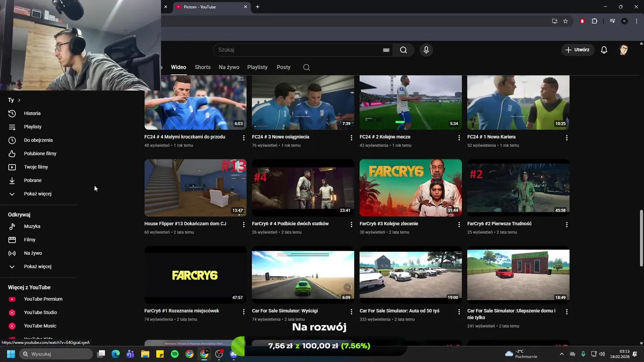This screenshot has height=362, width=644.
Task: Open options for FC24 # 2 Kolejne mecze
Action: tap(459, 138)
